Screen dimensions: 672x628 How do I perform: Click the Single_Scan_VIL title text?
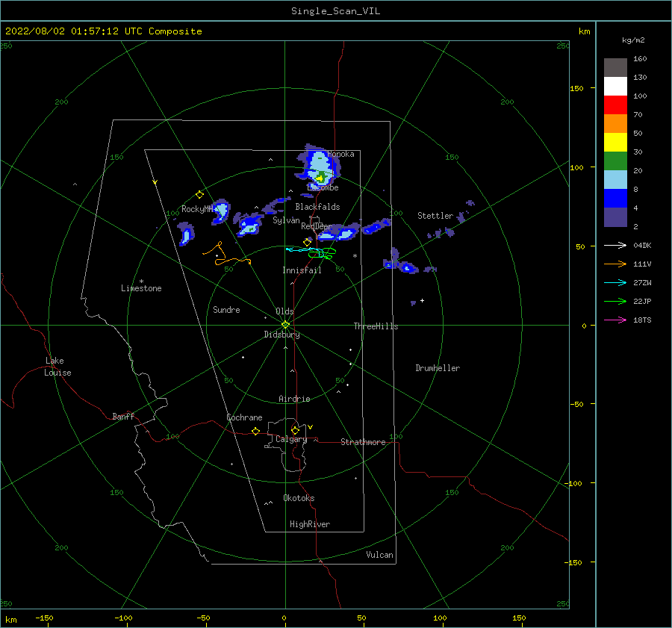[335, 11]
